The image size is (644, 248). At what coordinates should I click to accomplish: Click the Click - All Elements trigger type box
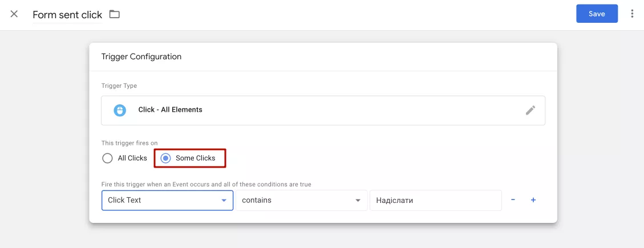click(323, 110)
